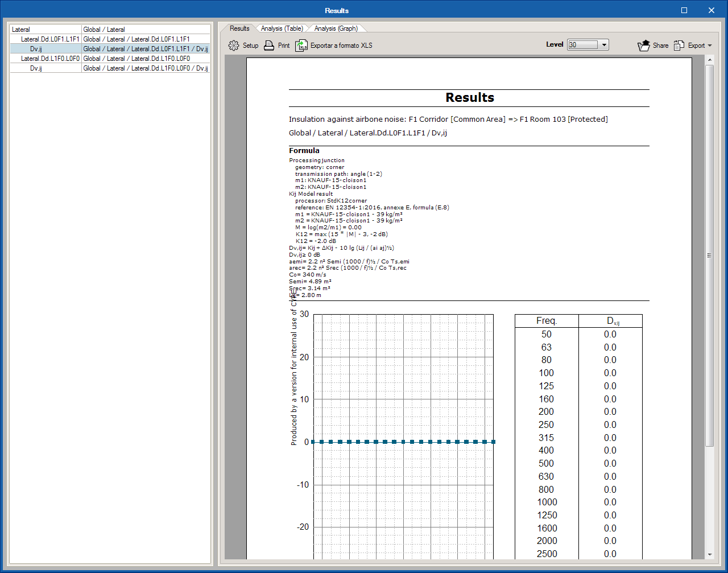Open the Level dropdown arrow
This screenshot has width=728, height=573.
coord(603,45)
